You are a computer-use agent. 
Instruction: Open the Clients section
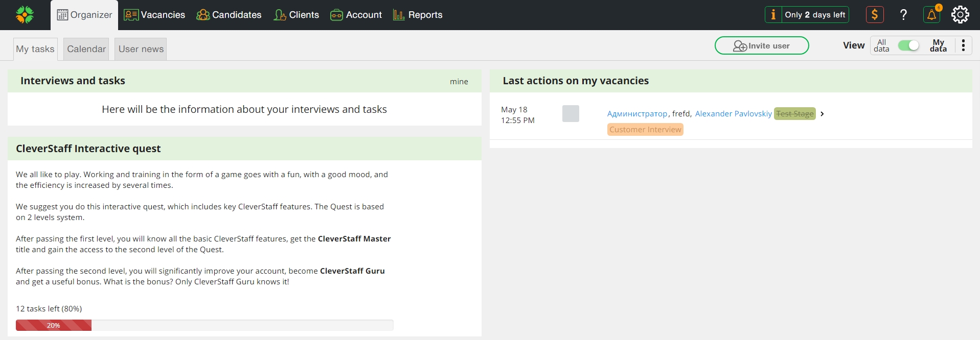297,15
